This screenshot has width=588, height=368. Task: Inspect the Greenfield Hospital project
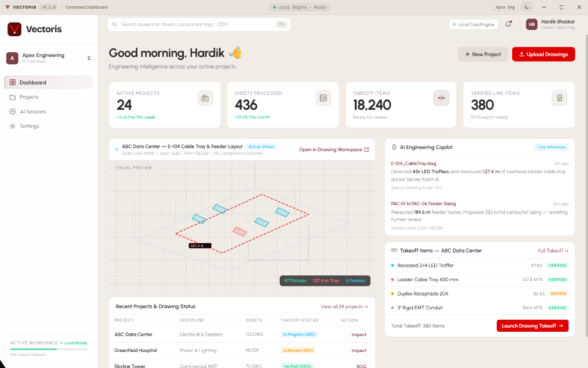click(359, 350)
